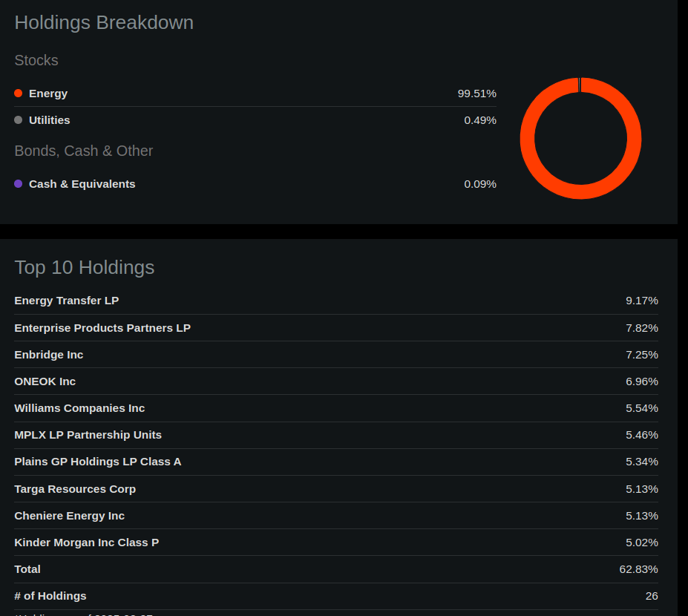
Task: Click Plains GP Holdings LP Class A
Action: click(97, 462)
